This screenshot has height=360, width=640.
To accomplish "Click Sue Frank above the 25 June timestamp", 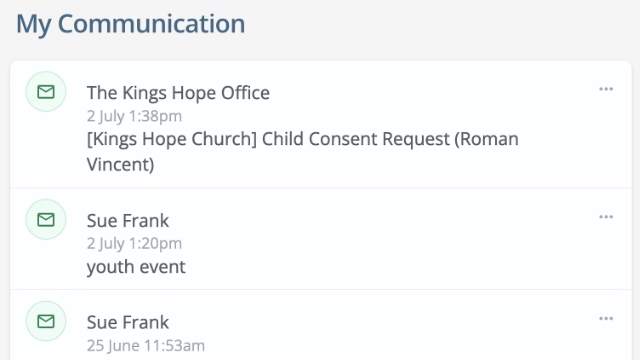I will (x=128, y=322).
